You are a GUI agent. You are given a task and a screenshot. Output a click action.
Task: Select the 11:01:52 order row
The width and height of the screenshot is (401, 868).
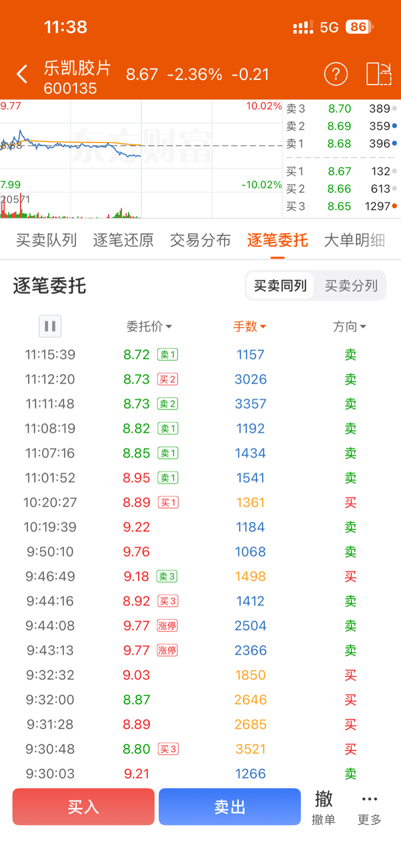coord(200,478)
